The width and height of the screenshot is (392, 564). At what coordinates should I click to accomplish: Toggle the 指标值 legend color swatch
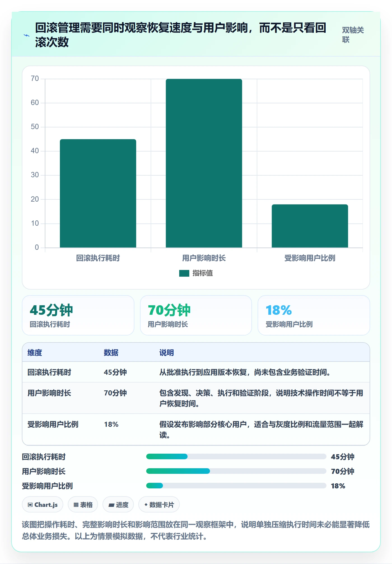click(184, 273)
